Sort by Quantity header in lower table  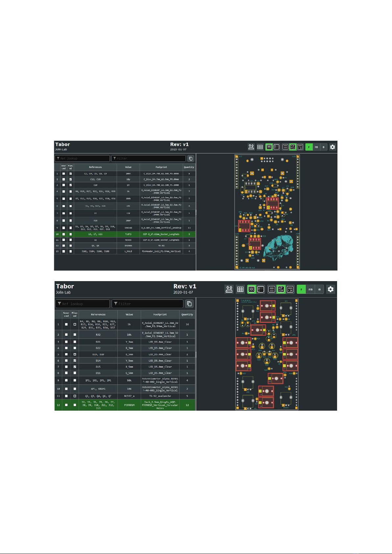(x=187, y=314)
